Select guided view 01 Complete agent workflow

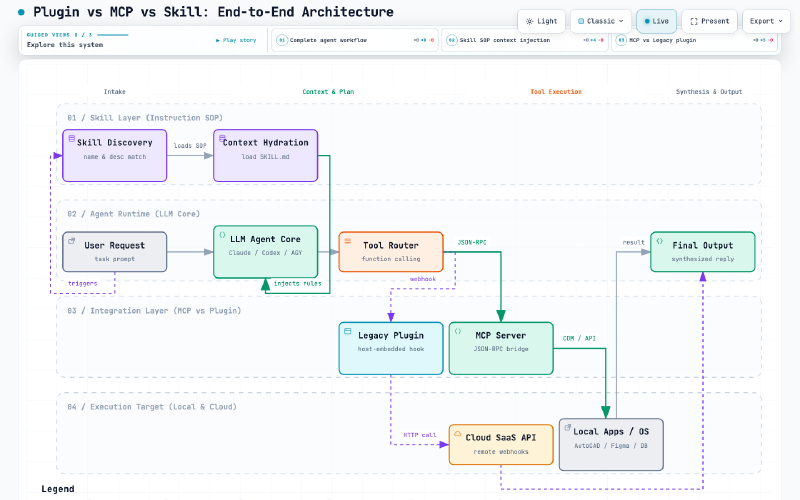[x=355, y=40]
